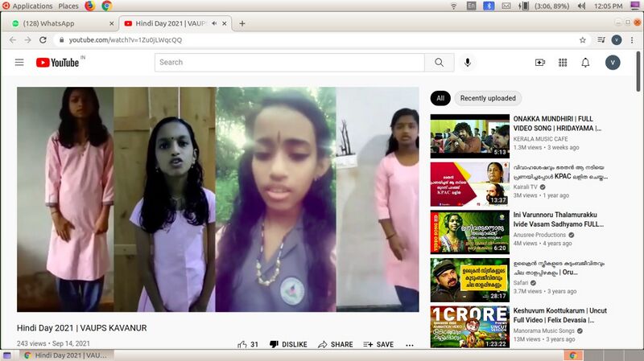The width and height of the screenshot is (644, 361).
Task: Open the Wi-Fi network indicator
Action: 454,6
